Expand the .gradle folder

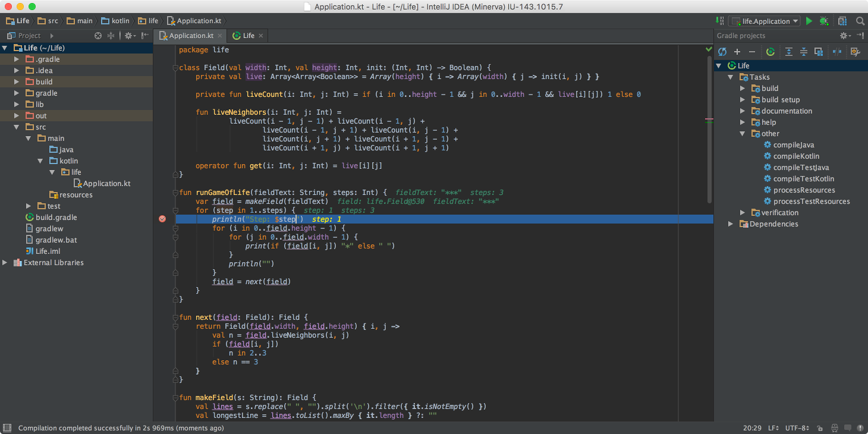click(17, 59)
